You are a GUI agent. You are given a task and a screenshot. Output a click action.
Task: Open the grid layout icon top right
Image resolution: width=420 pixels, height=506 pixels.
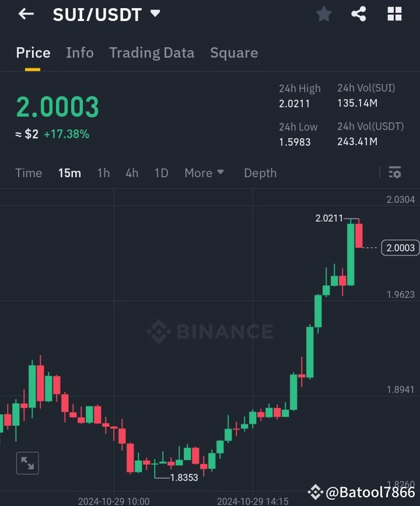(x=394, y=14)
